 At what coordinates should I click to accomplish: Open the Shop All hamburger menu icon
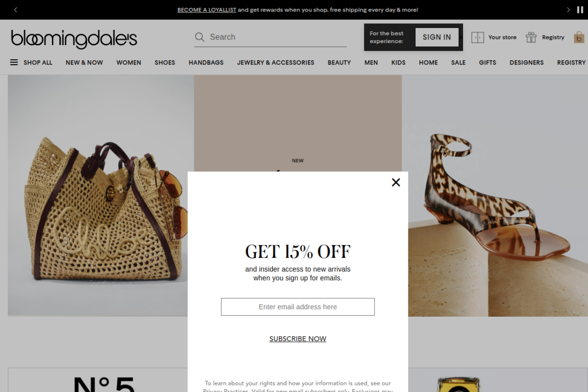click(x=14, y=62)
